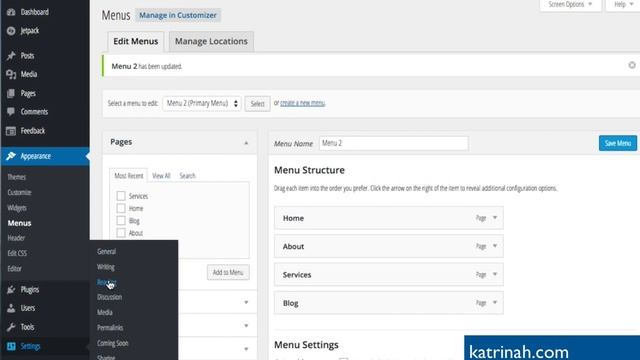Screen dimensions: 640x360
Task: Expand the Blog menu item arrow
Action: click(495, 302)
